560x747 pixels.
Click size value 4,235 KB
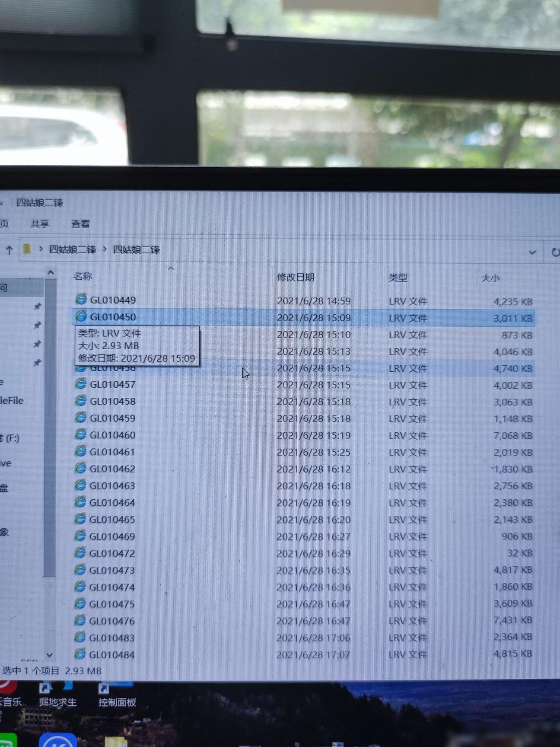click(513, 301)
